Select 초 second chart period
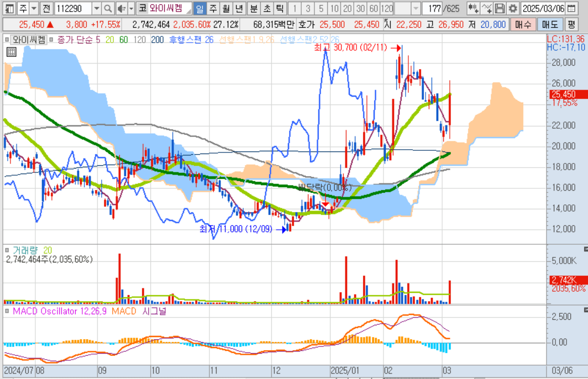588x379 pixels. tap(266, 8)
